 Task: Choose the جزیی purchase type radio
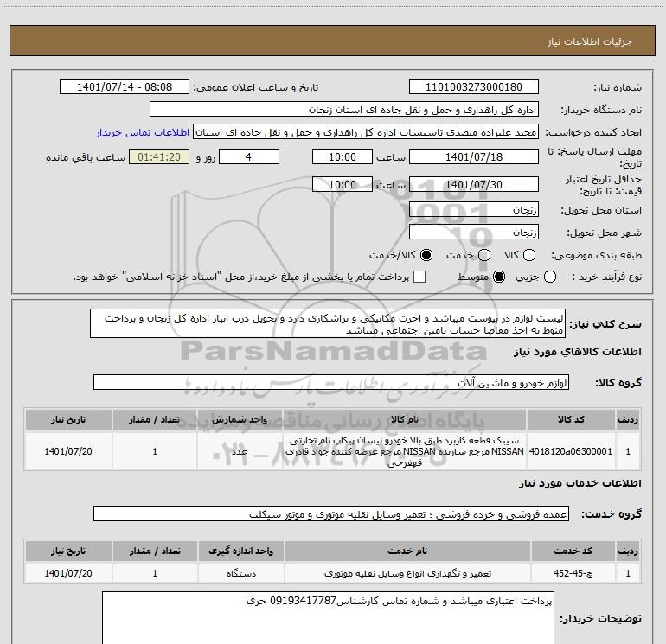tap(549, 277)
